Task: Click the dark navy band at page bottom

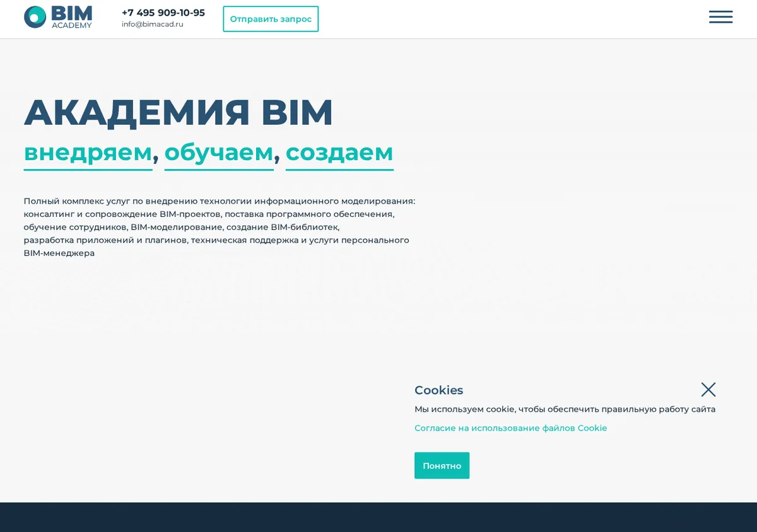Action: pos(378,517)
